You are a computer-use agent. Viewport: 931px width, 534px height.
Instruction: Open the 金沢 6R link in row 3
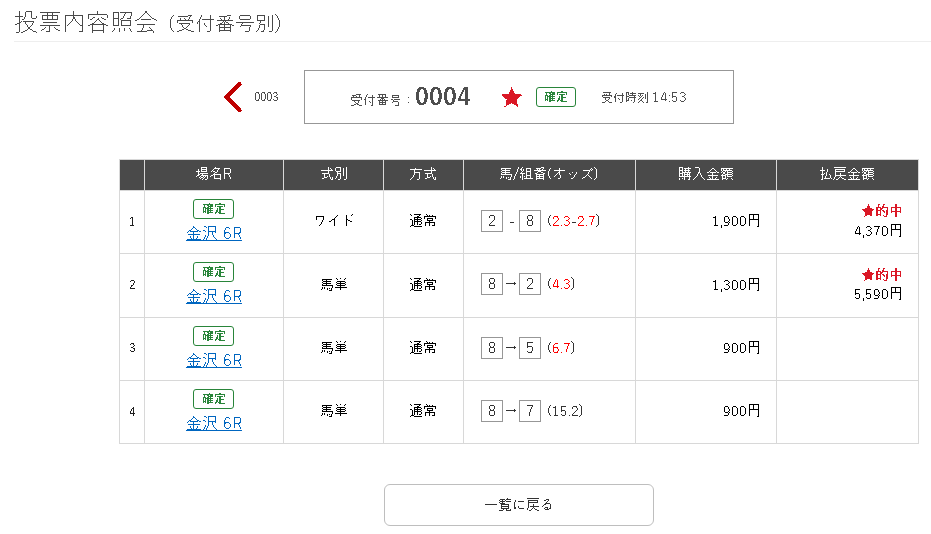tap(214, 361)
